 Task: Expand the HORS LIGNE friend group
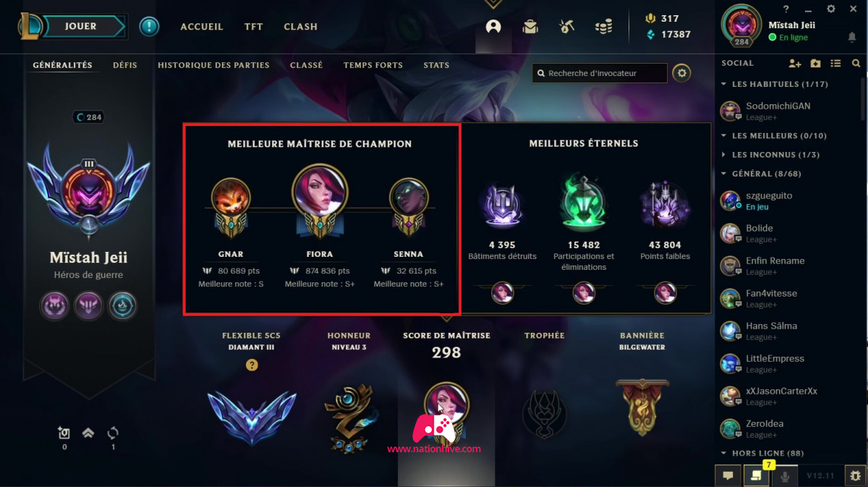click(x=723, y=454)
